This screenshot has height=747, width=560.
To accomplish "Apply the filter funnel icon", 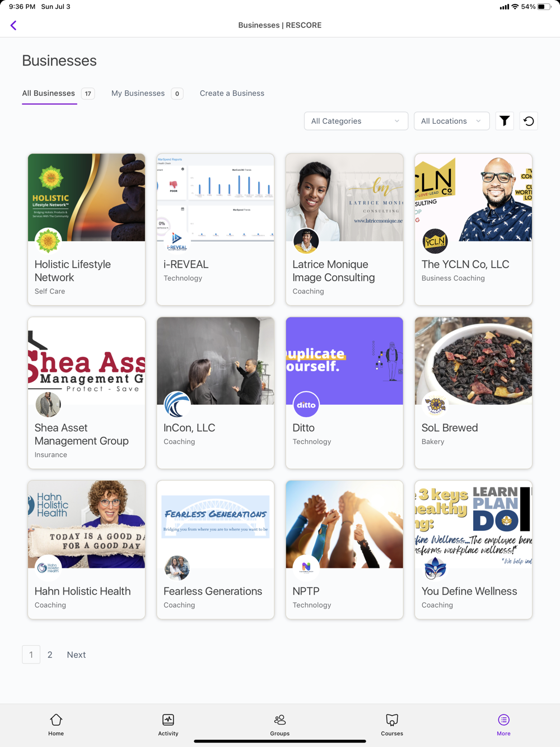I will click(505, 121).
